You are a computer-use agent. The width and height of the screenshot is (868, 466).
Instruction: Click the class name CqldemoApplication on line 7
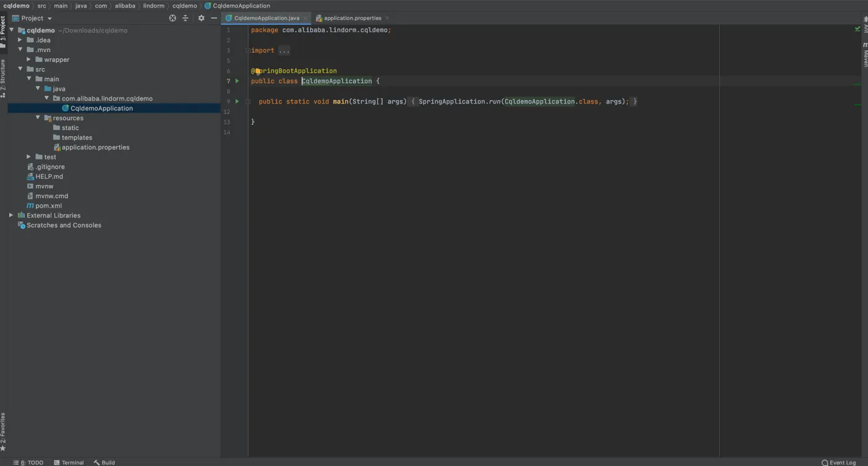[x=337, y=81]
